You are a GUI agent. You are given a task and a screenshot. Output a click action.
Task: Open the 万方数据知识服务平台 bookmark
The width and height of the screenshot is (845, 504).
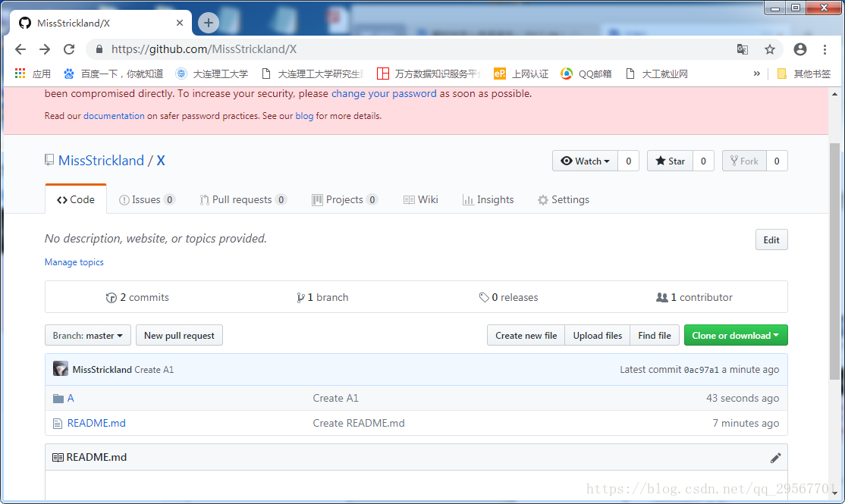(x=429, y=74)
